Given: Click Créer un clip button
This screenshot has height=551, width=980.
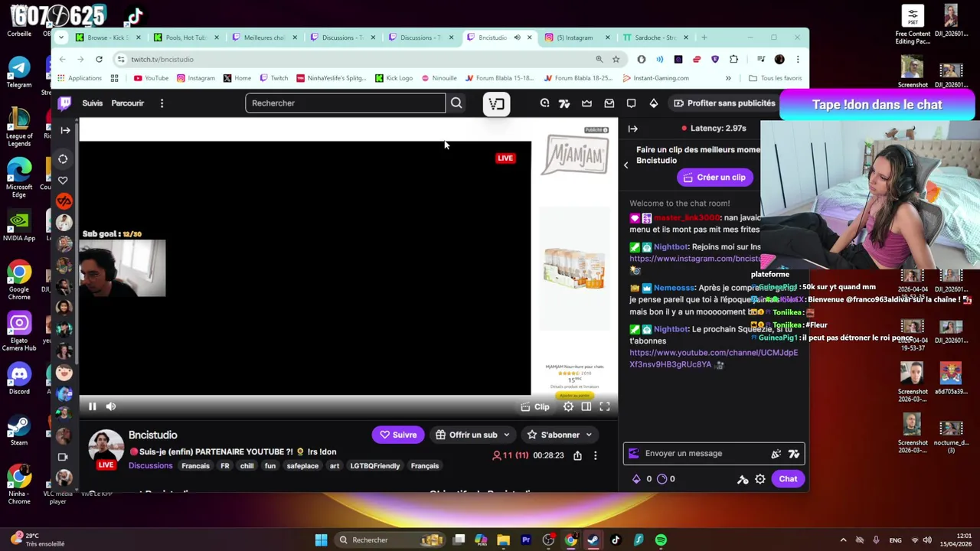Looking at the screenshot, I should 714,178.
